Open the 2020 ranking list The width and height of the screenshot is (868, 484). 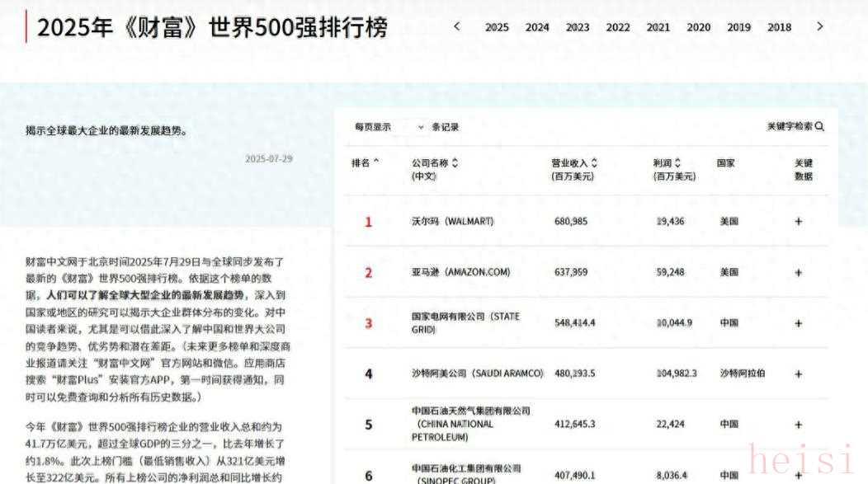pos(698,27)
